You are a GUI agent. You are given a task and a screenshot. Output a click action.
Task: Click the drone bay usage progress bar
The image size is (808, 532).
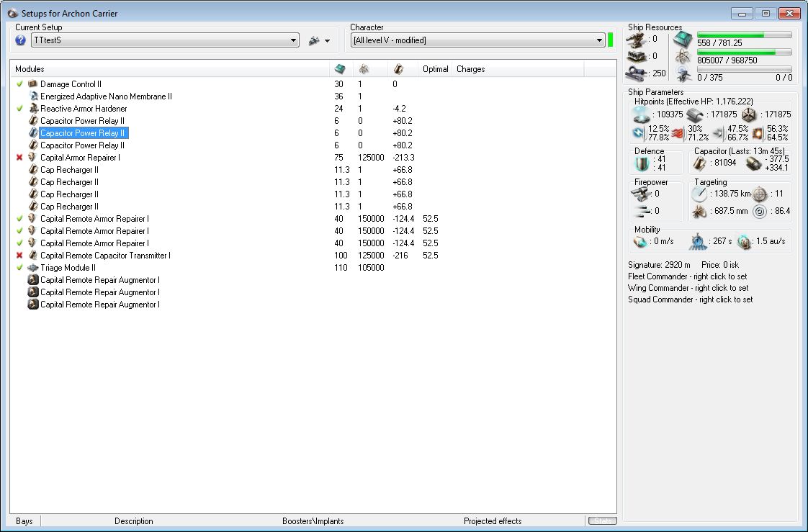pyautogui.click(x=744, y=70)
